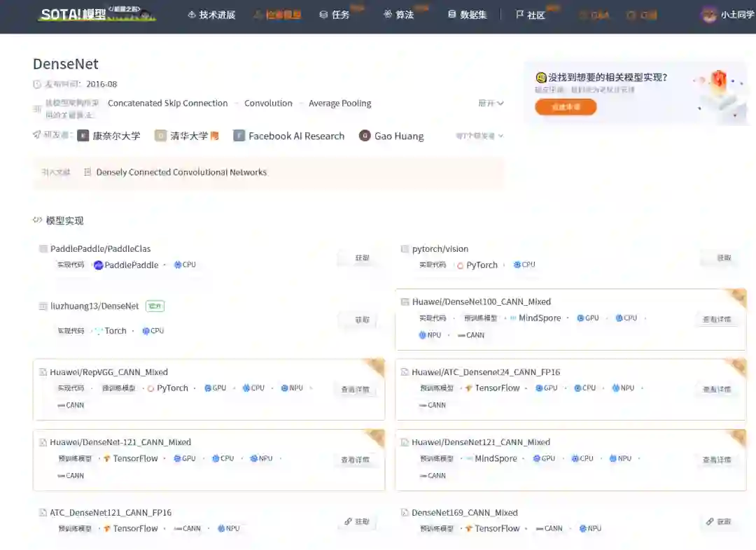Click the PaddlePaddle framework icon
Screen dimensions: 756x550
click(99, 265)
